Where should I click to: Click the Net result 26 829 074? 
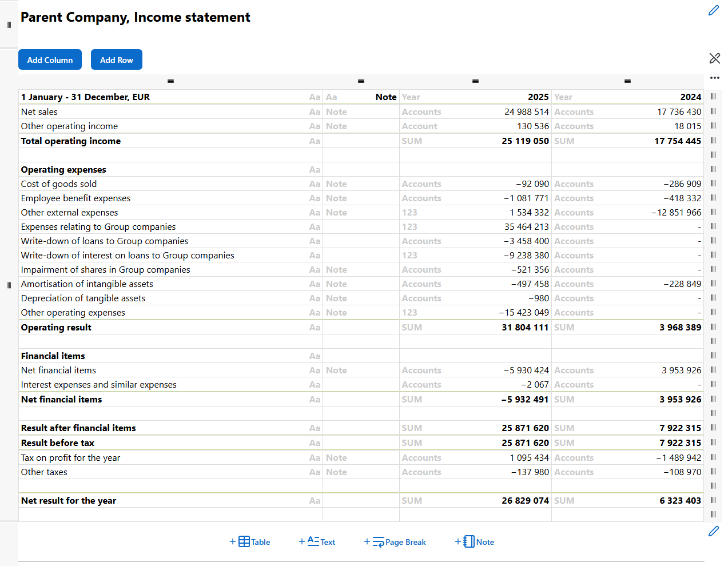(525, 501)
